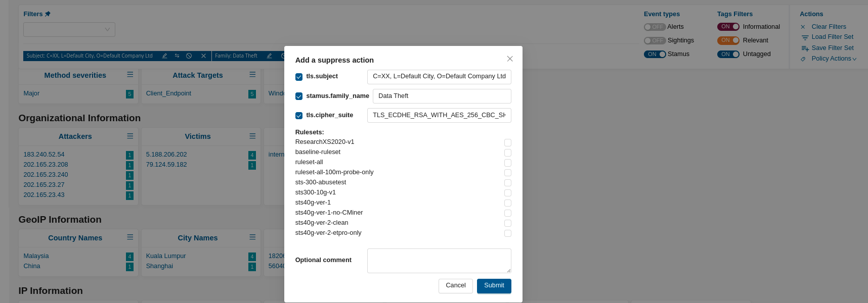Image resolution: width=868 pixels, height=303 pixels.
Task: Open the City Names panel menu
Action: pos(252,237)
